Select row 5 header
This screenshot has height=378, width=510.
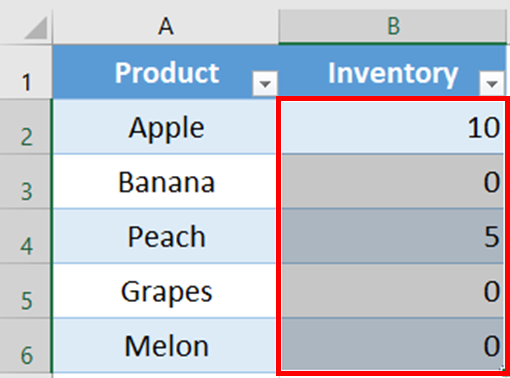pyautogui.click(x=26, y=291)
